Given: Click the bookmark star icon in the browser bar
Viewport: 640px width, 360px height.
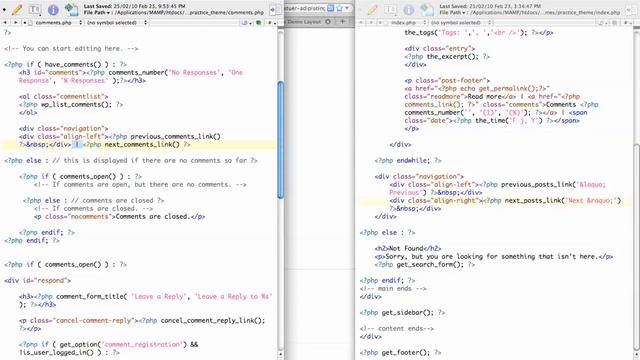Looking at the screenshot, I should 339,8.
